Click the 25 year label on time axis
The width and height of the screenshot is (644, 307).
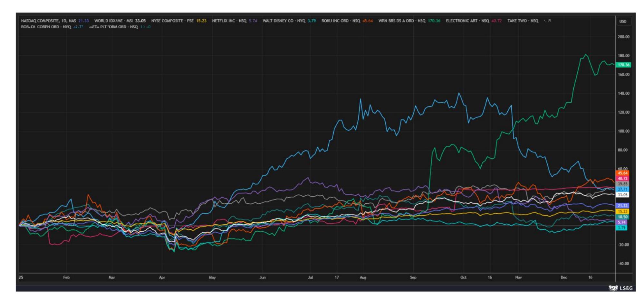(21, 277)
